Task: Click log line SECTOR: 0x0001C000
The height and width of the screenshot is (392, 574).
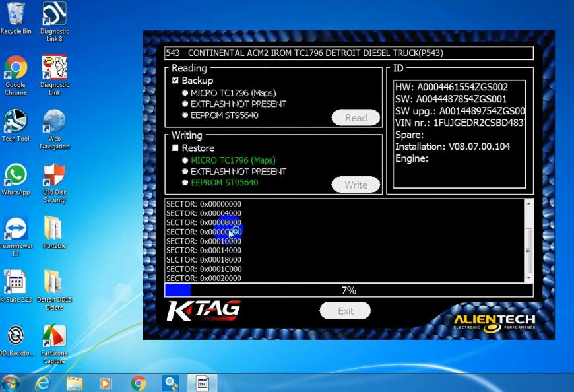Action: (x=203, y=269)
